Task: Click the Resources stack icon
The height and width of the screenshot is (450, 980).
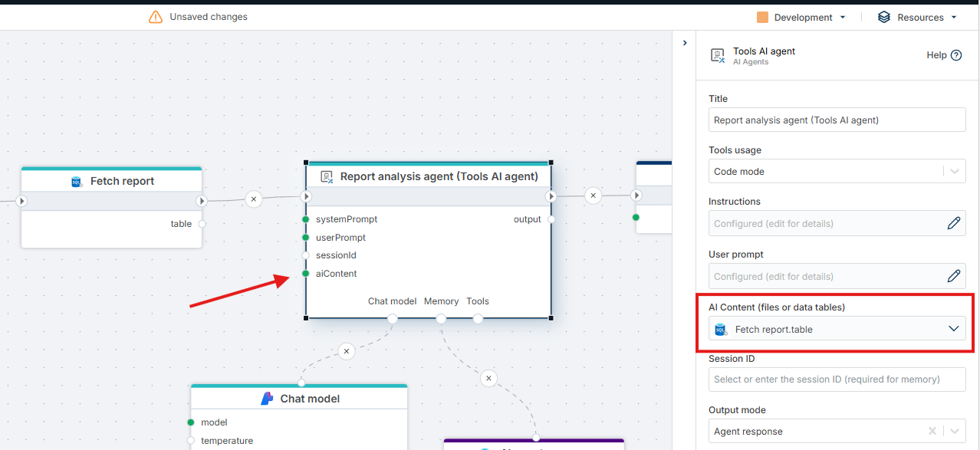Action: (884, 17)
